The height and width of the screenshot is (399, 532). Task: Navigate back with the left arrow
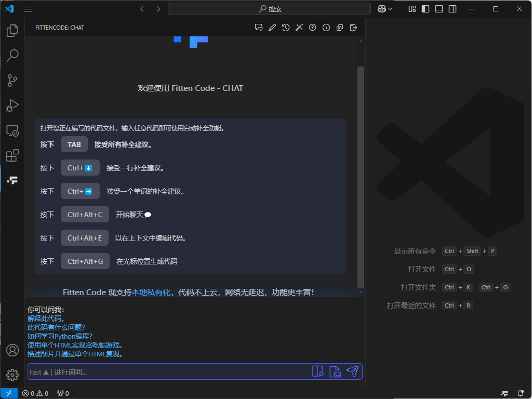click(x=143, y=9)
